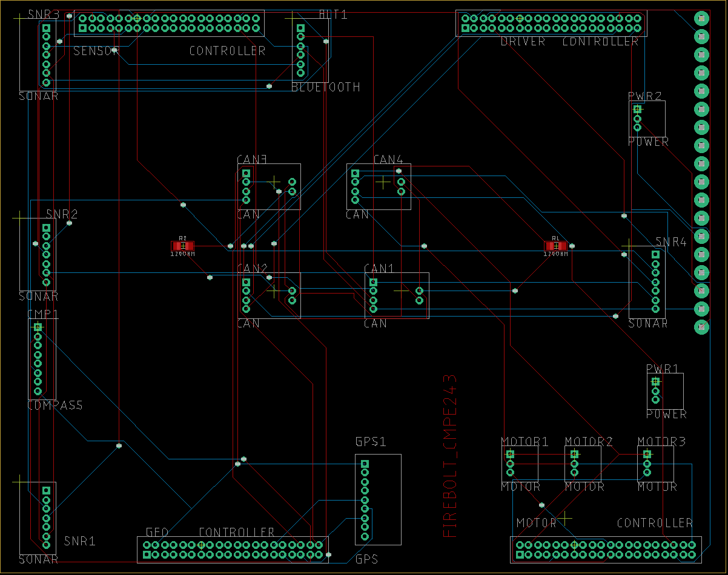Click the square pad of SNR3 header
The image size is (728, 575).
(x=46, y=28)
